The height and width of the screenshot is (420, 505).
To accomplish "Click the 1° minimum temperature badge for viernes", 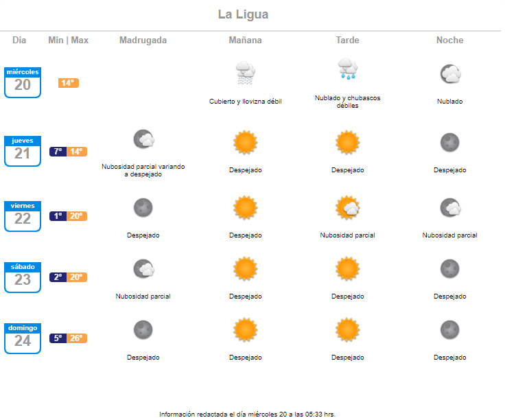I will 58,216.
